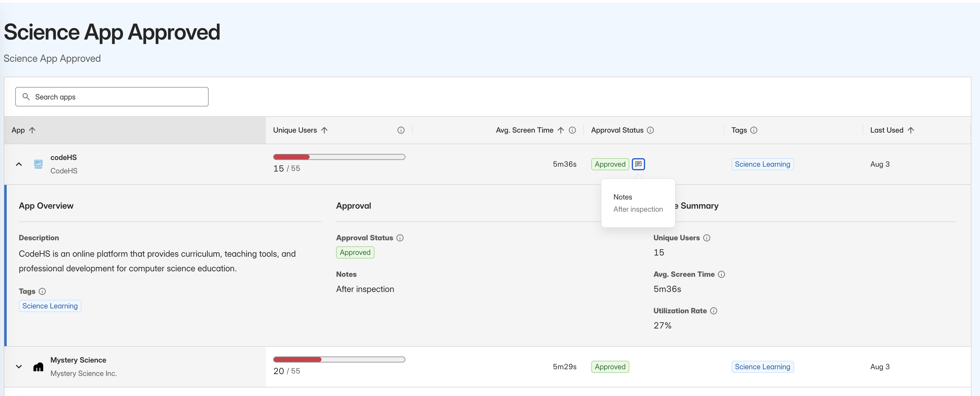Click codeHS Approved status badge

[610, 164]
